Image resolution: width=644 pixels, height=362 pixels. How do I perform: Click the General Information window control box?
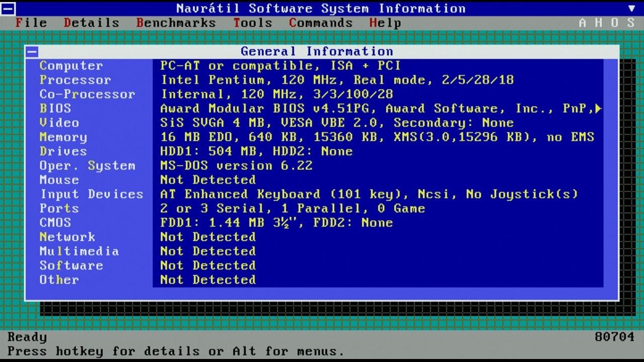point(32,51)
